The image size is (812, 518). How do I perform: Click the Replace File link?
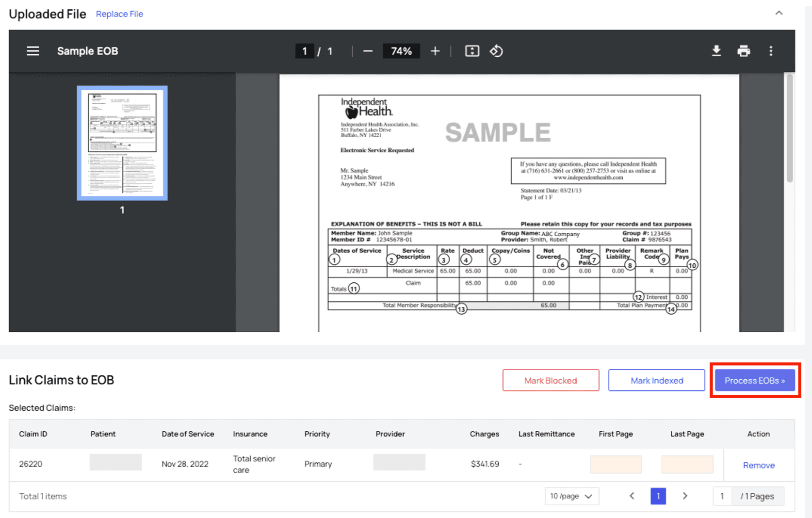tap(119, 14)
